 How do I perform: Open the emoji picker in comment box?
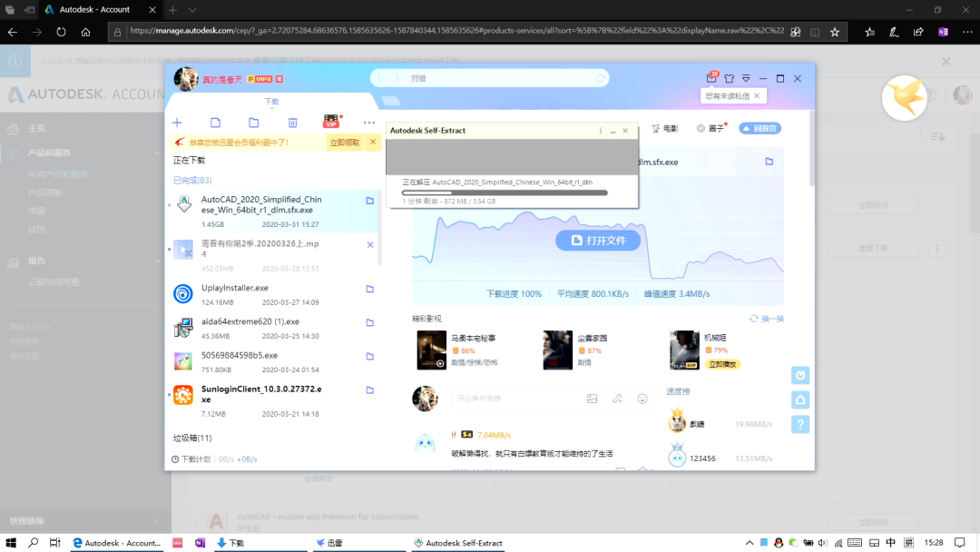point(642,399)
